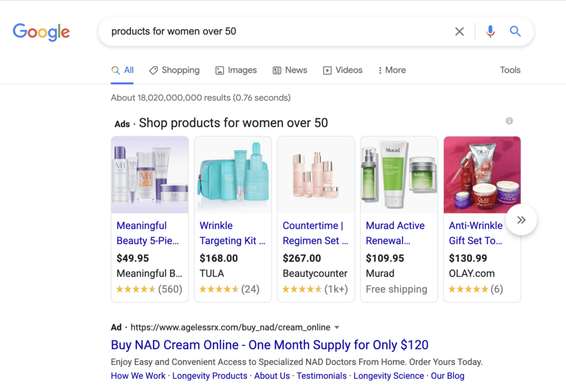
Task: Open the Testimonials sitelink
Action: point(322,376)
